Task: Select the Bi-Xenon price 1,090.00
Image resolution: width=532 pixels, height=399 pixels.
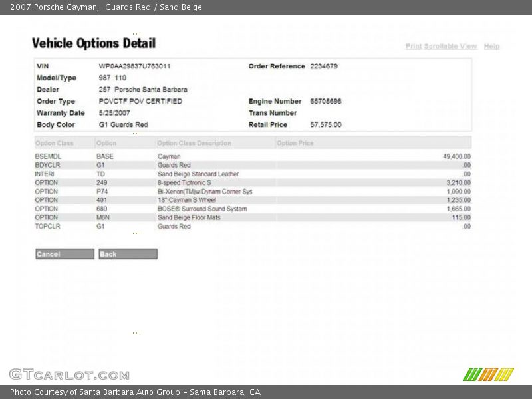Action: [458, 192]
